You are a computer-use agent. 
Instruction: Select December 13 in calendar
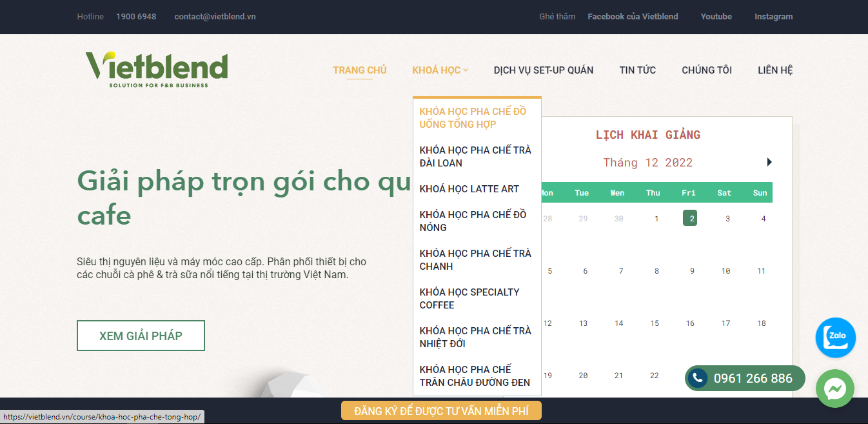point(583,323)
